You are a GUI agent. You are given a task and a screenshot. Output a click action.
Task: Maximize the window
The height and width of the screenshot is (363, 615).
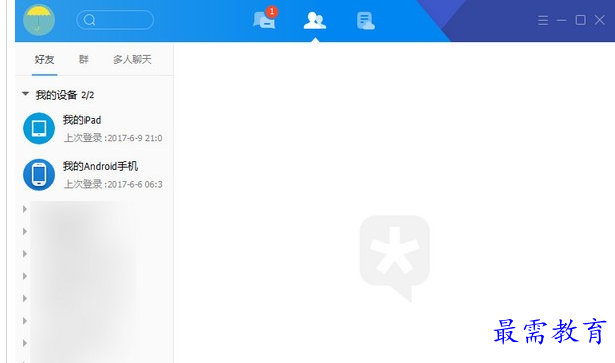(580, 20)
